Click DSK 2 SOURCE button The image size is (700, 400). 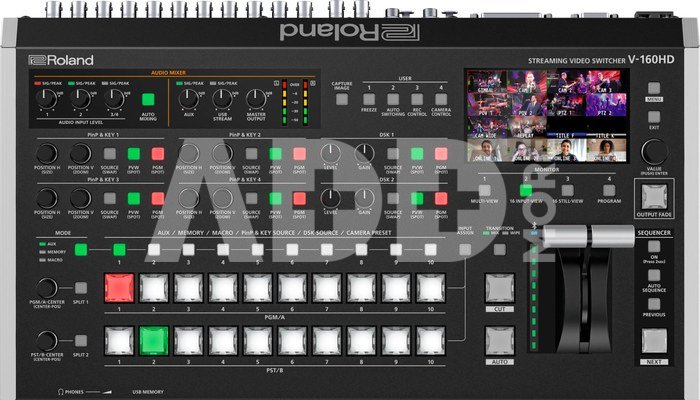pos(393,199)
